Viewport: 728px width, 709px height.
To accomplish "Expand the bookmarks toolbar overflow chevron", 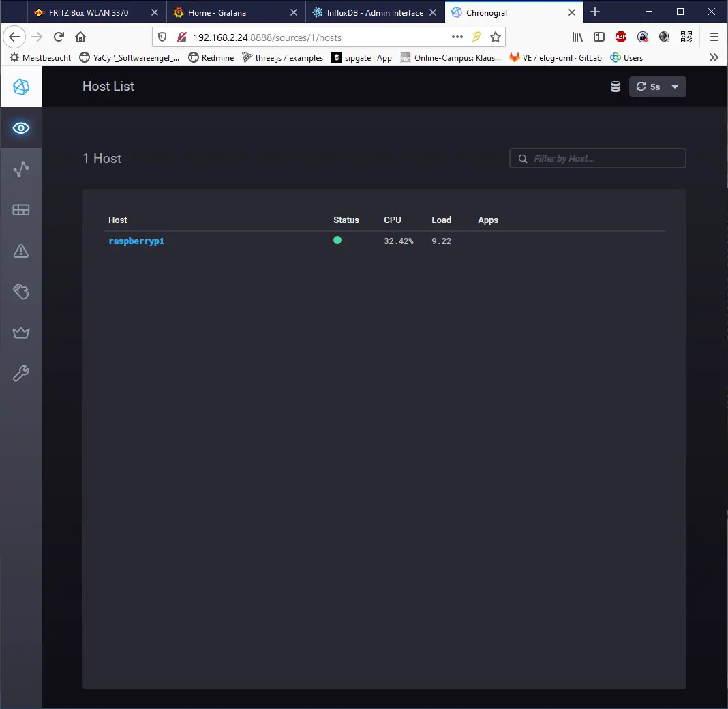I will tap(714, 57).
